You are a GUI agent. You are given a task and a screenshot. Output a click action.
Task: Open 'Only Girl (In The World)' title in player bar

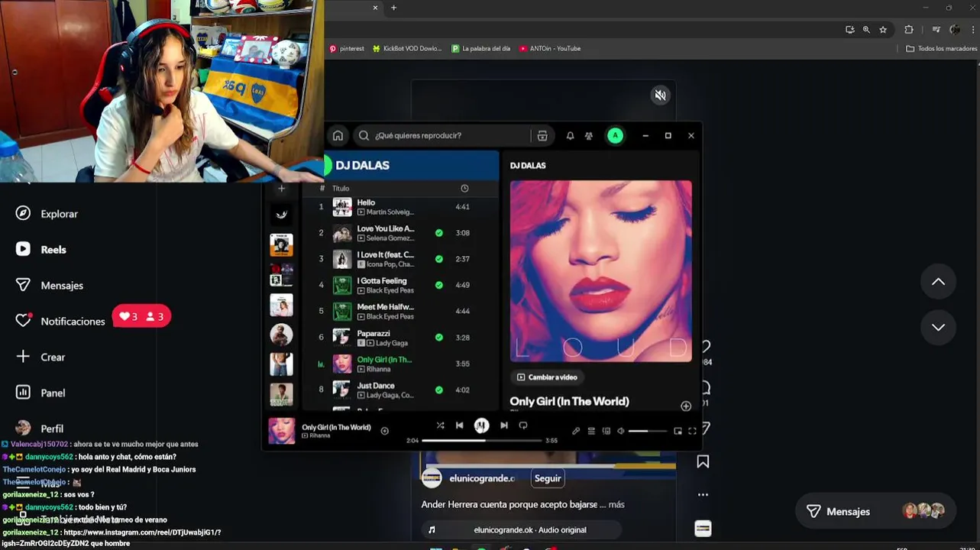click(x=336, y=427)
